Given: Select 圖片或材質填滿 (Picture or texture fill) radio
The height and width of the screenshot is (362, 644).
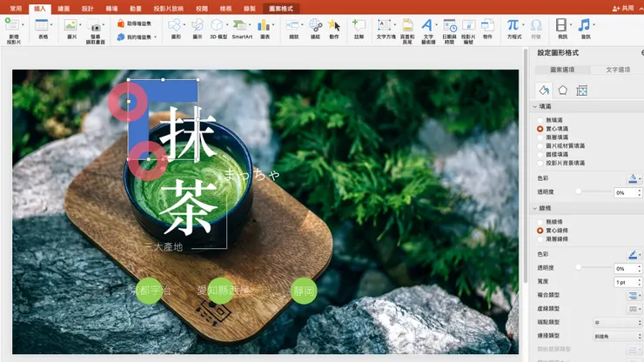Looking at the screenshot, I should pos(540,146).
